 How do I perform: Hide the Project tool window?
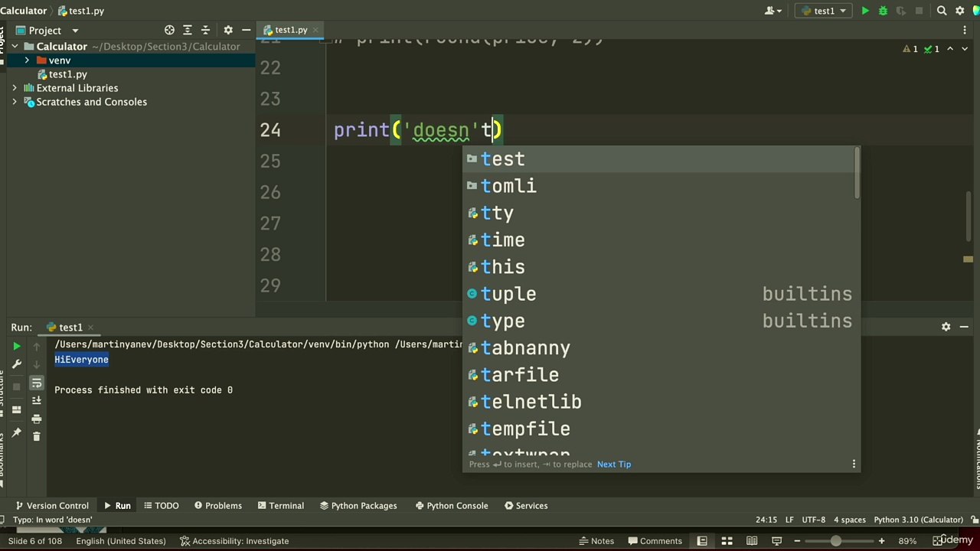pyautogui.click(x=246, y=30)
